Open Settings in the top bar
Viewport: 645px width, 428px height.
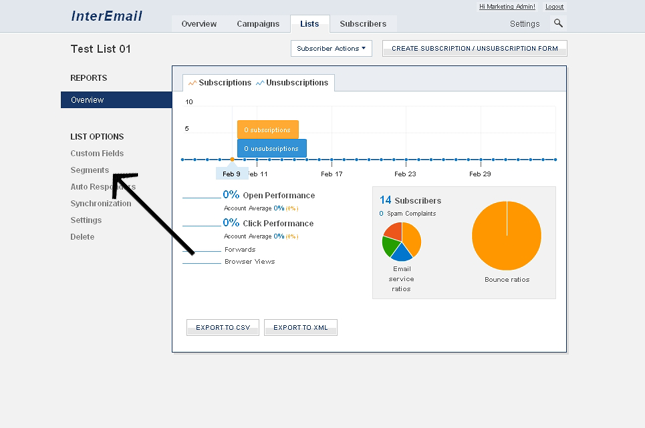pos(524,24)
